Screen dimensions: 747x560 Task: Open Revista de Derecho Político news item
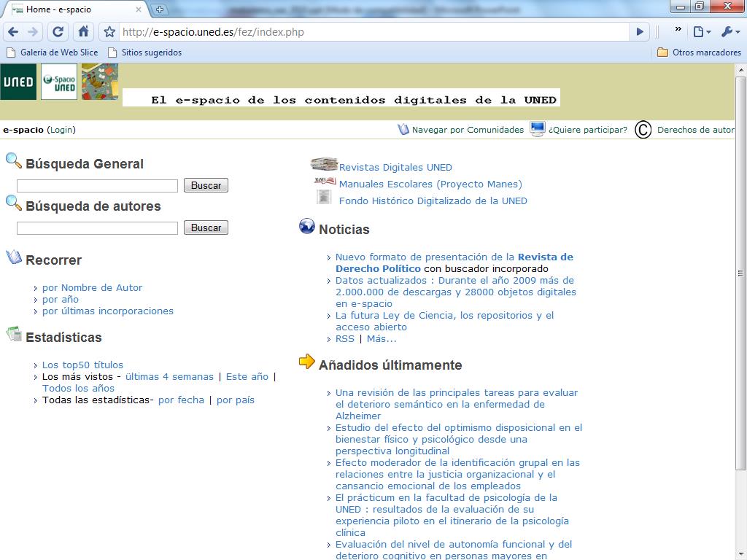tap(454, 262)
